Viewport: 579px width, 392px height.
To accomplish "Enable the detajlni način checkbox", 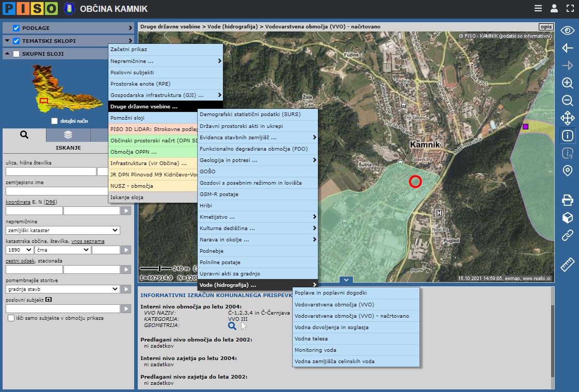I will 55,121.
